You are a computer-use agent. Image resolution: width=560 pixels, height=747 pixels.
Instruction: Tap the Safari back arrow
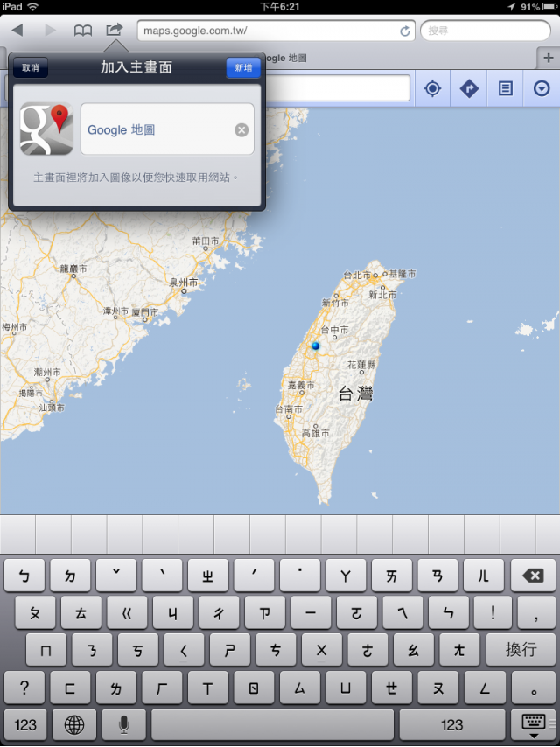pos(17,31)
